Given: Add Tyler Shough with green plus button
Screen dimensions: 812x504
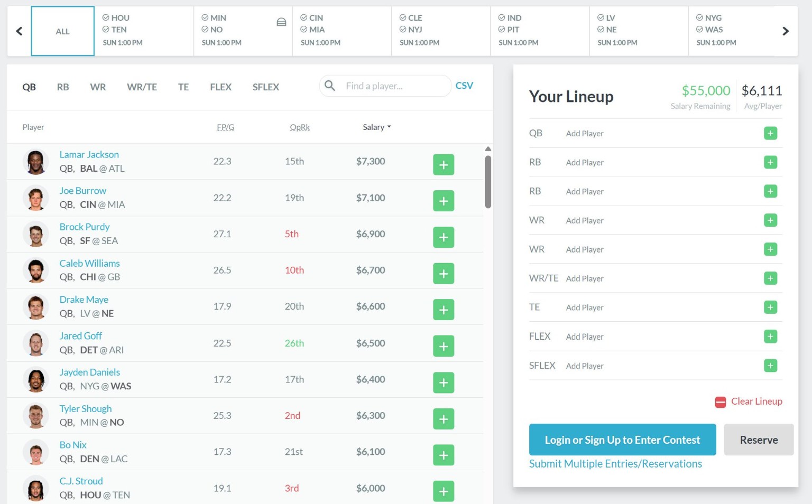Looking at the screenshot, I should pos(444,419).
